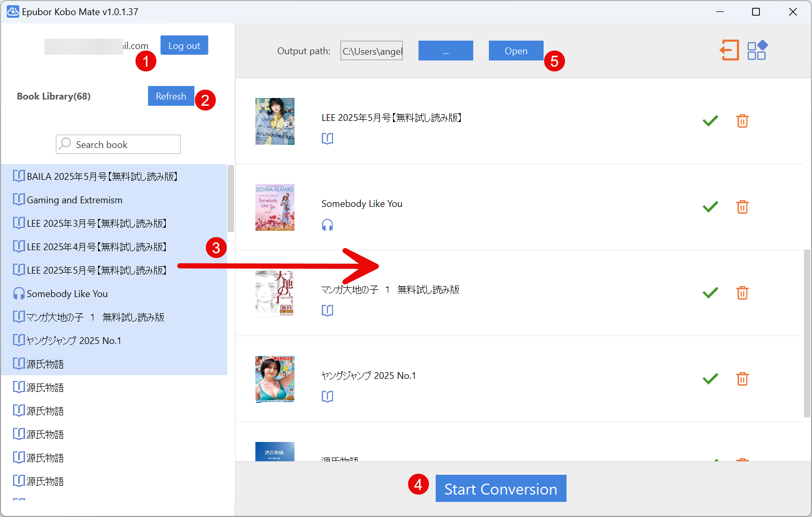Click green checkmark for ヤングジャンプ 2025 No.1
This screenshot has height=517, width=812.
pyautogui.click(x=710, y=379)
